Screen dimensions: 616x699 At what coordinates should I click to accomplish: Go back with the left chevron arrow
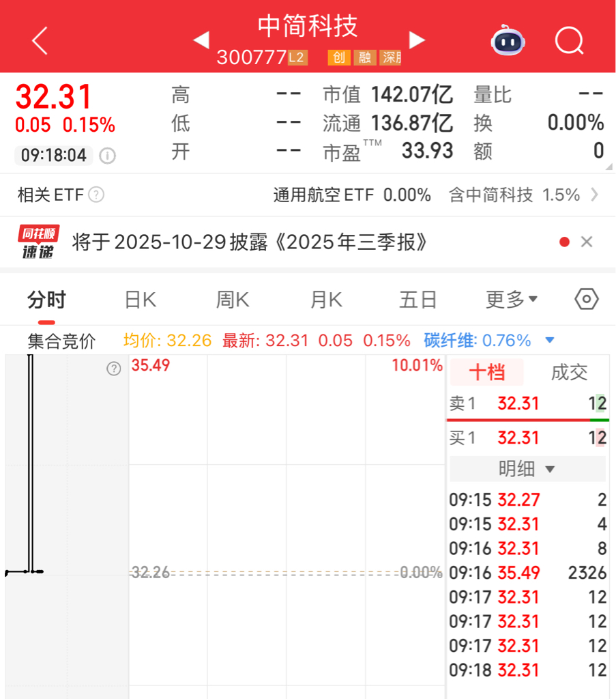tap(40, 41)
